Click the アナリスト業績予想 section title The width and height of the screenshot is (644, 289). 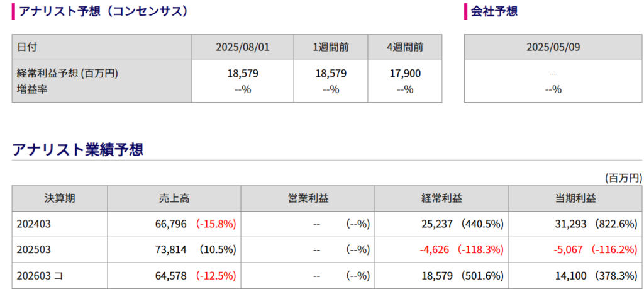tap(77, 150)
